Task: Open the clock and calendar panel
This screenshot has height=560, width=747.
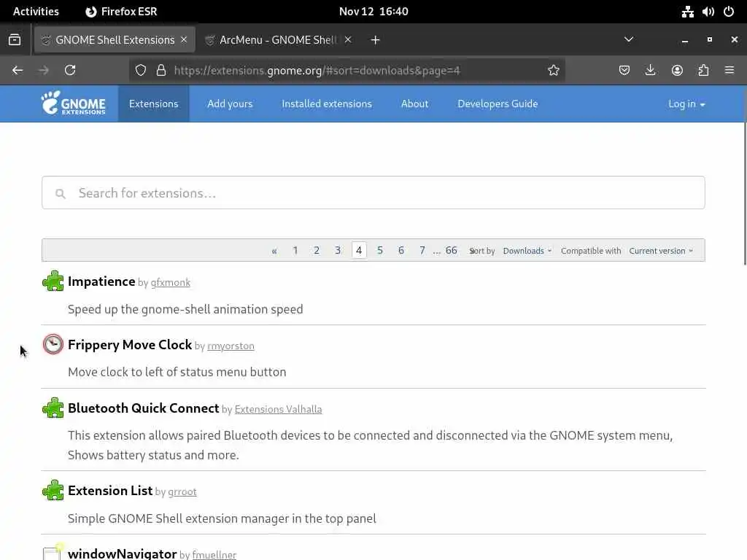Action: (x=373, y=12)
